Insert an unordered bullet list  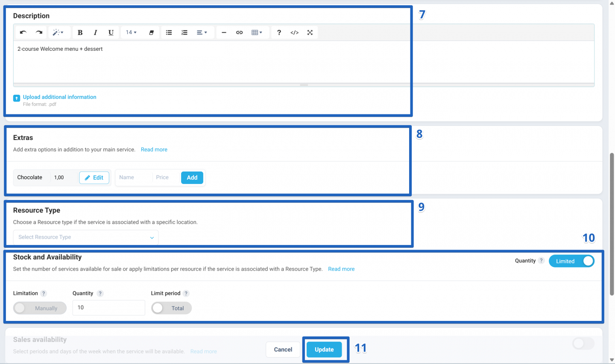(x=169, y=32)
